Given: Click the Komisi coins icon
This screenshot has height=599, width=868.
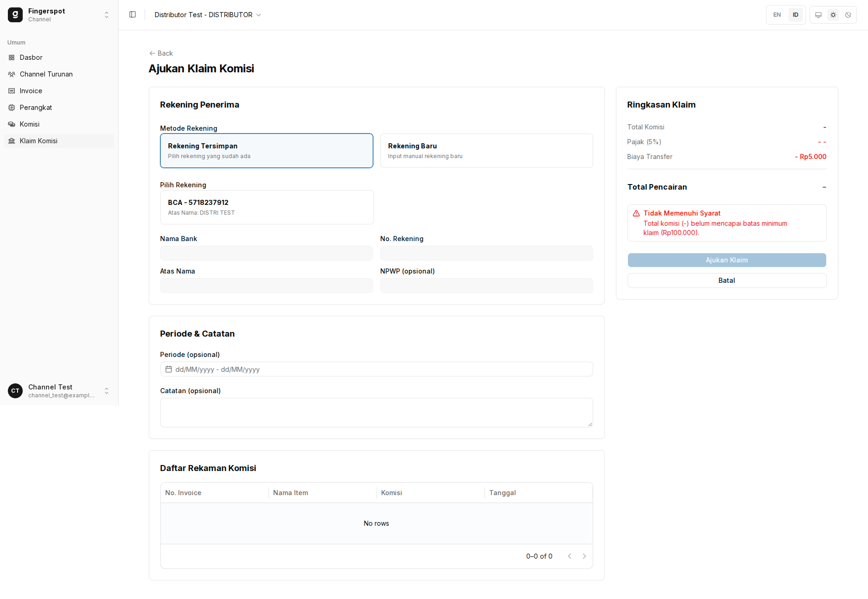Looking at the screenshot, I should coord(12,124).
